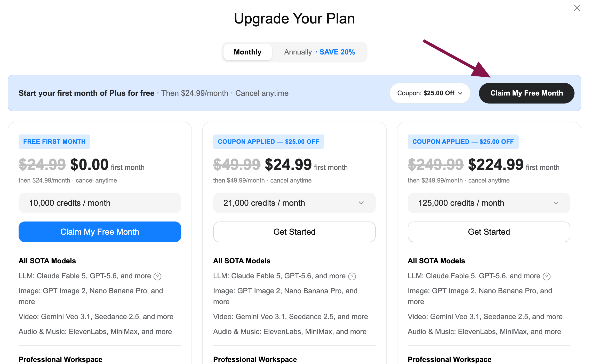Viewport: 591px width, 364px height.
Task: Click chevron on Coupon $25.00 Off
Action: [x=460, y=93]
